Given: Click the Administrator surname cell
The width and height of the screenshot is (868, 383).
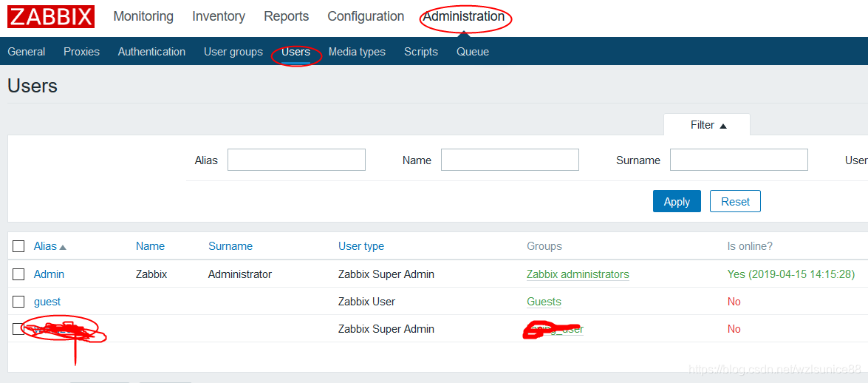Looking at the screenshot, I should point(239,274).
